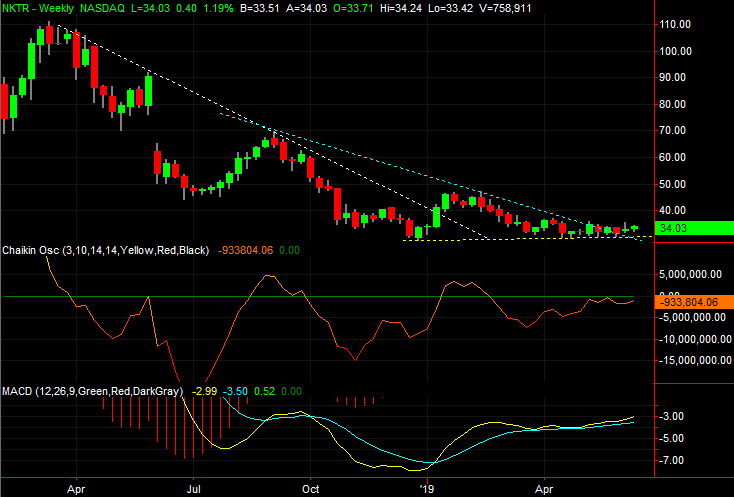Click the 40.00 price axis label
Image resolution: width=734 pixels, height=497 pixels.
pyautogui.click(x=675, y=210)
